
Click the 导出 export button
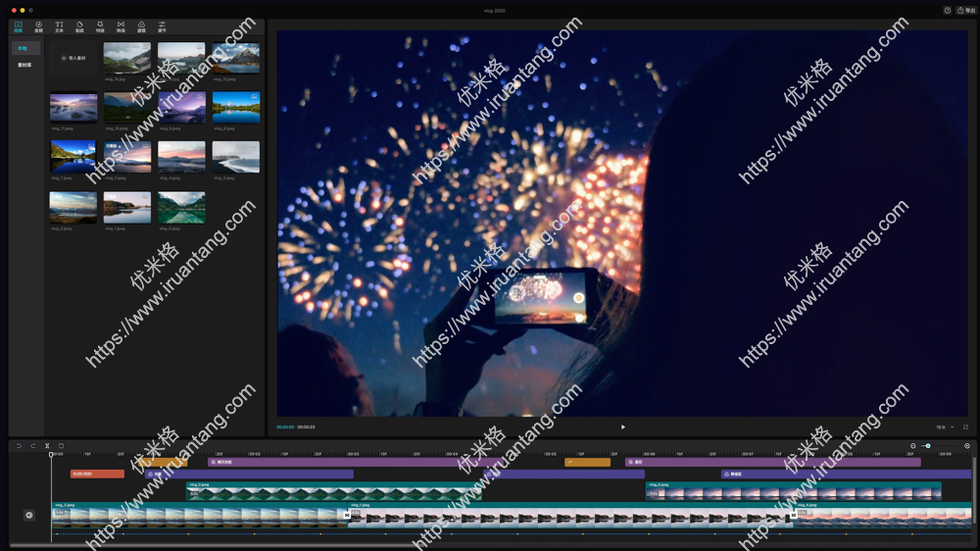click(x=965, y=10)
